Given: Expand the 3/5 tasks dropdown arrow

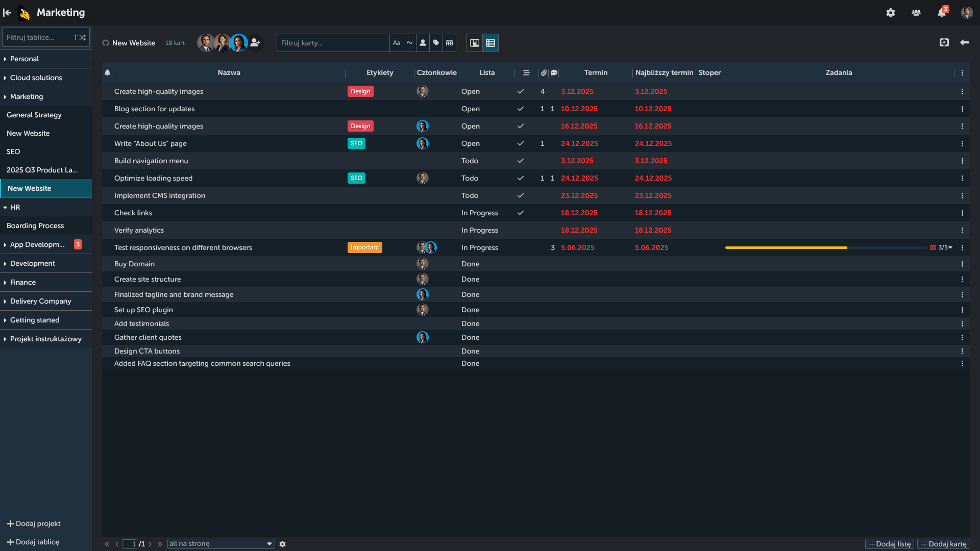Looking at the screenshot, I should tap(950, 247).
